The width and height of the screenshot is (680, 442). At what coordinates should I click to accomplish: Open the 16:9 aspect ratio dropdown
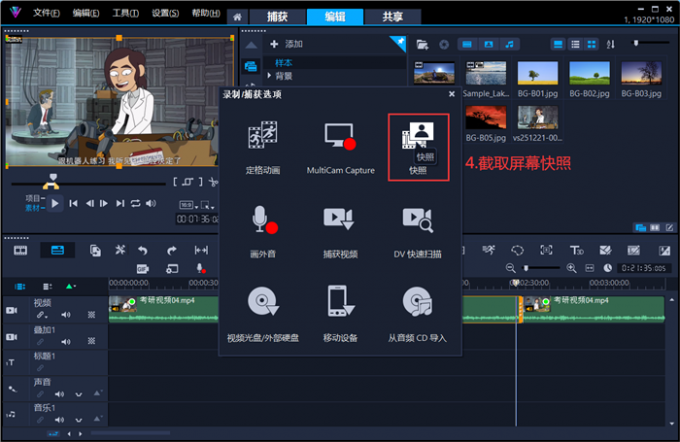(189, 205)
